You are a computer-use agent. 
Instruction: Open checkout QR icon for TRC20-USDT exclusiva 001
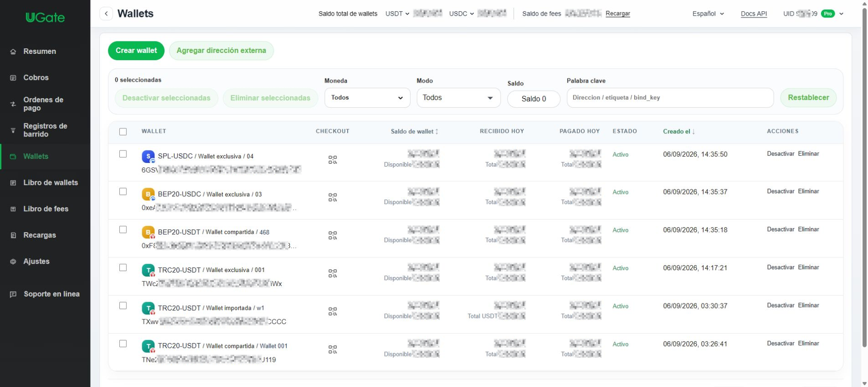[333, 273]
